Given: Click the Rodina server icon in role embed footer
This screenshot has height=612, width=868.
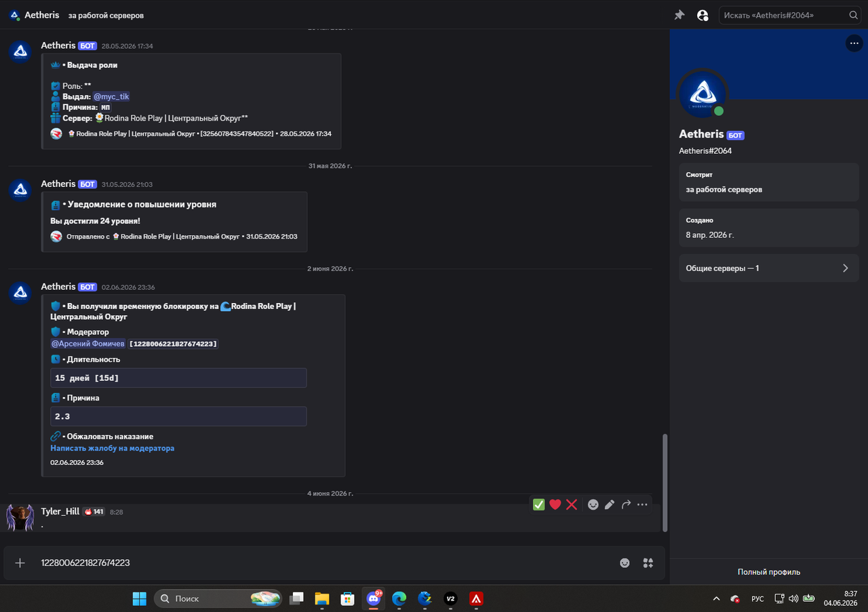Looking at the screenshot, I should (56, 134).
